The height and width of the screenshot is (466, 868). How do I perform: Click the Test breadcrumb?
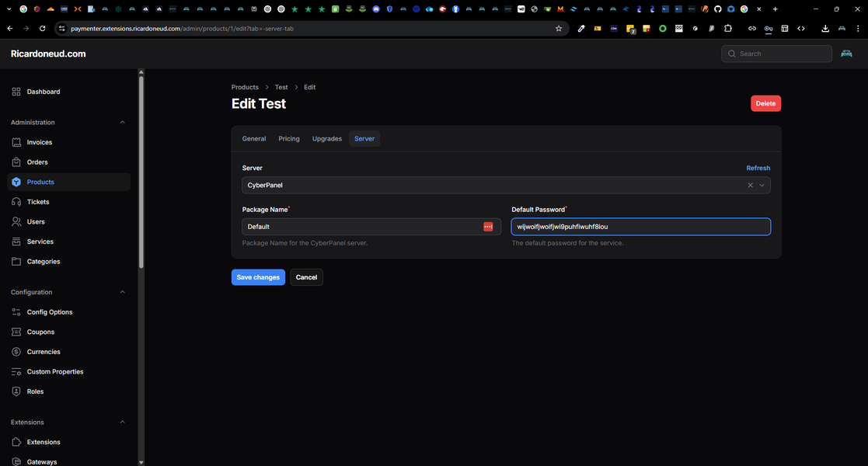click(281, 88)
